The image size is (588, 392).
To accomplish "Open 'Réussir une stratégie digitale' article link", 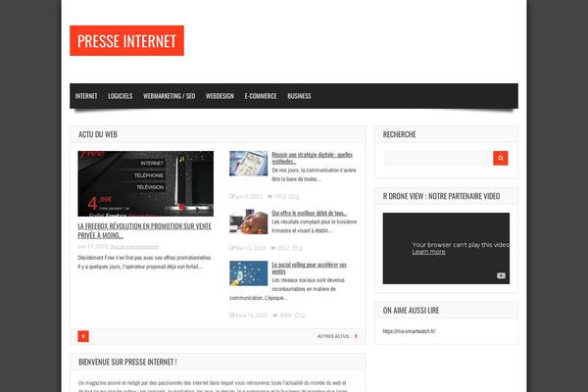I will [x=312, y=158].
